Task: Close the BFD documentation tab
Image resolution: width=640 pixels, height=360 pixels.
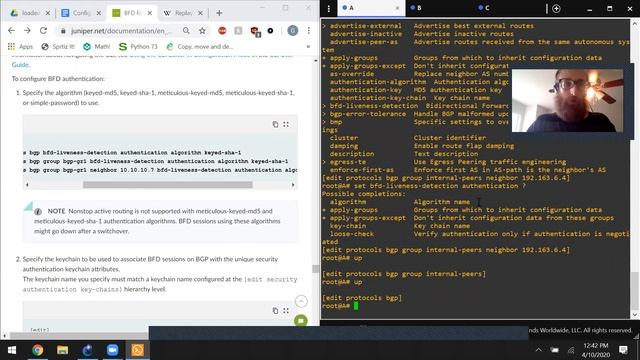Action: pos(150,13)
